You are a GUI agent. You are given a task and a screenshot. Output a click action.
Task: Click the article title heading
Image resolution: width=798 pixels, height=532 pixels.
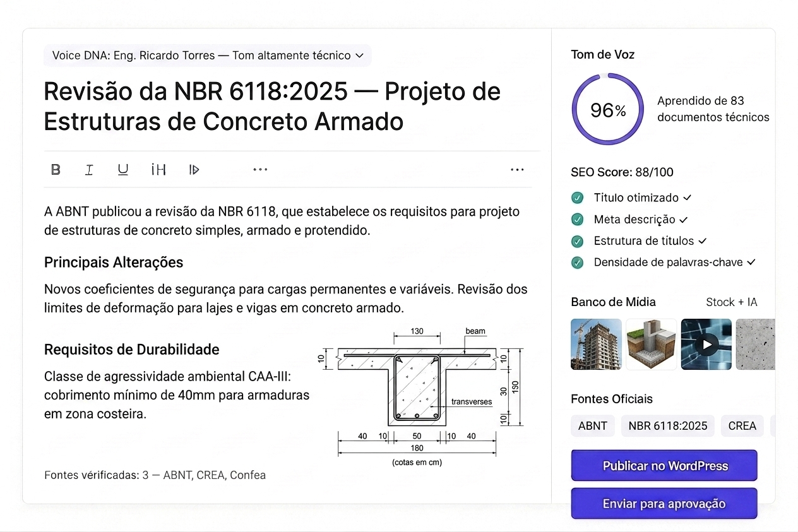[x=272, y=106]
